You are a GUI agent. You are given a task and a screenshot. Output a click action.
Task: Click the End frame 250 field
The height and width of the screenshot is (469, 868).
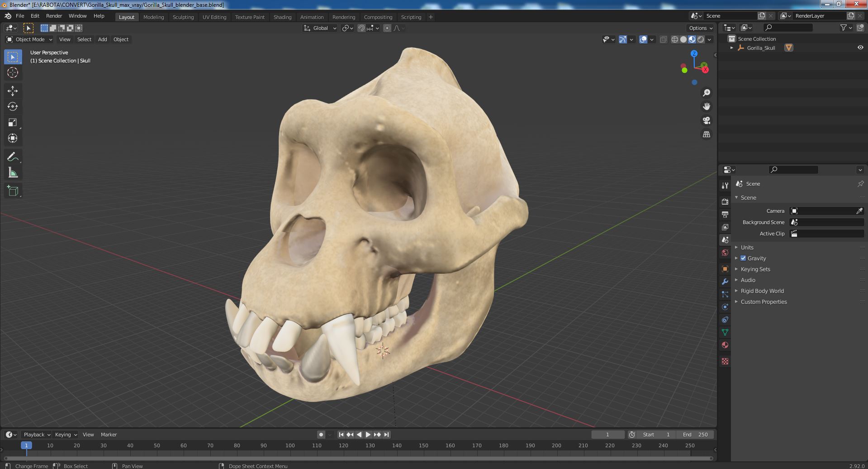coord(696,435)
